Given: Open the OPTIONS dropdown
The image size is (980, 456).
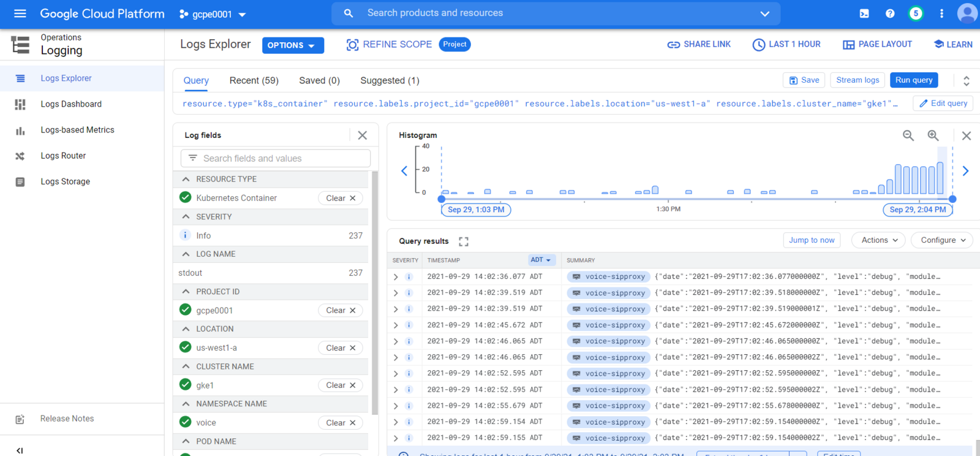Looking at the screenshot, I should 293,45.
